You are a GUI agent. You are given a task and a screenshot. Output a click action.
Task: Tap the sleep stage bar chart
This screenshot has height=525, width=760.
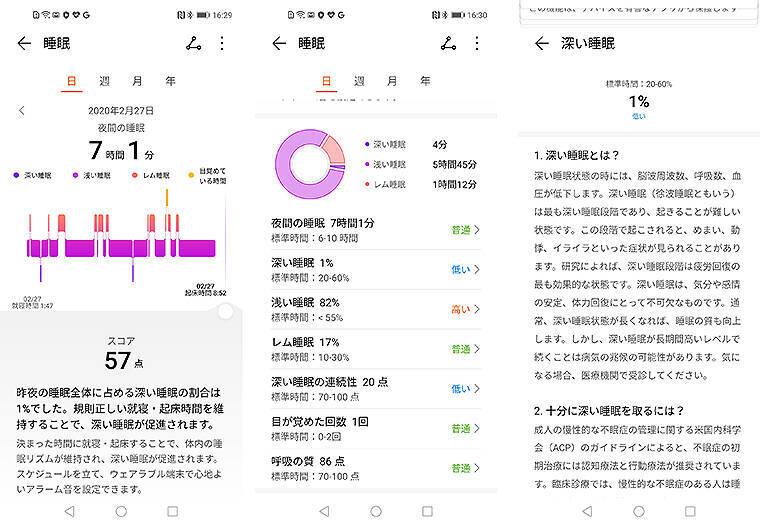click(121, 238)
